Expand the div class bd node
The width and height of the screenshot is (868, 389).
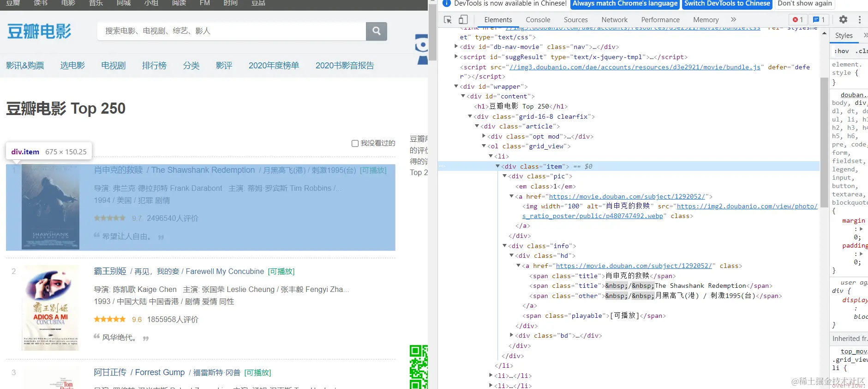click(511, 335)
